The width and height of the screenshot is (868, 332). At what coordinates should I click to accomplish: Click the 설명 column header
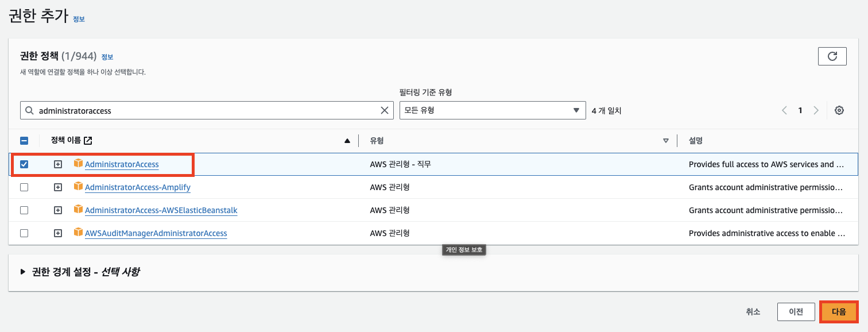click(696, 141)
